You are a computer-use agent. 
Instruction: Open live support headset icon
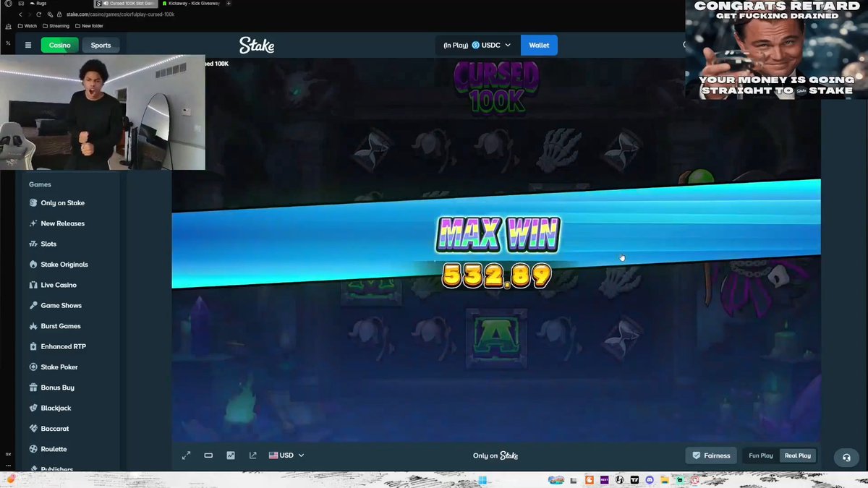(846, 458)
